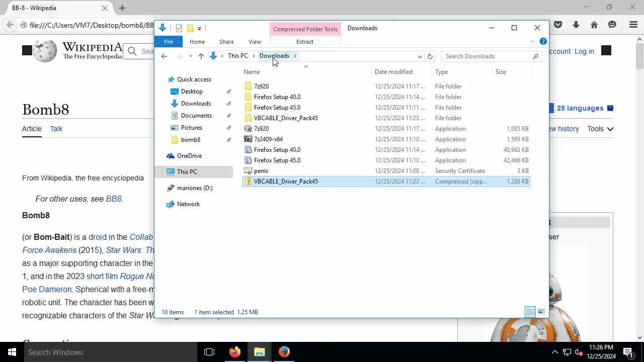Select Documents in navigation pane
Screen dimensions: 644x362
point(196,116)
